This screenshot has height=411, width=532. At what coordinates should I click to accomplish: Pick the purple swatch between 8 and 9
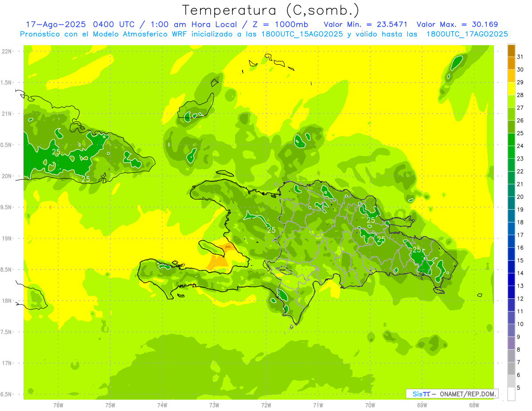coord(511,343)
